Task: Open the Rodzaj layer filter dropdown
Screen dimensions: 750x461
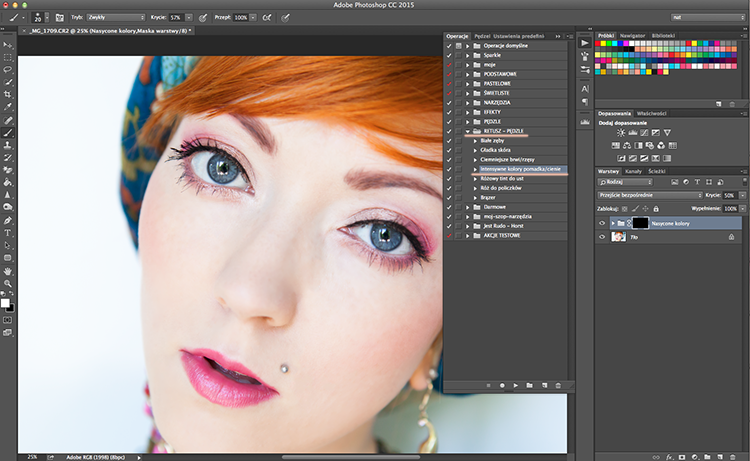Action: [x=625, y=182]
